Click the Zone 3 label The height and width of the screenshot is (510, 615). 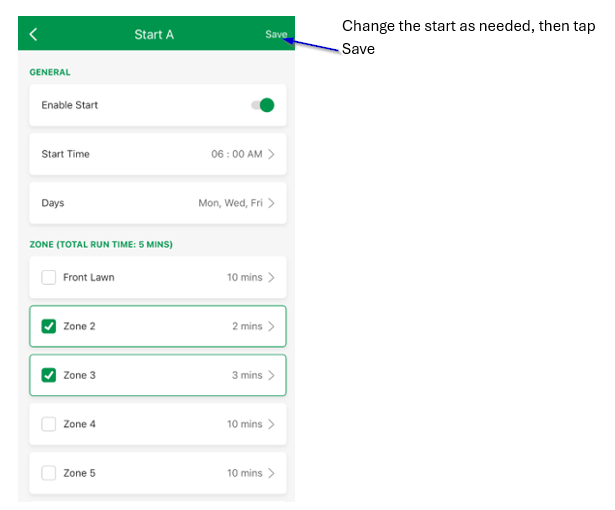pos(79,375)
